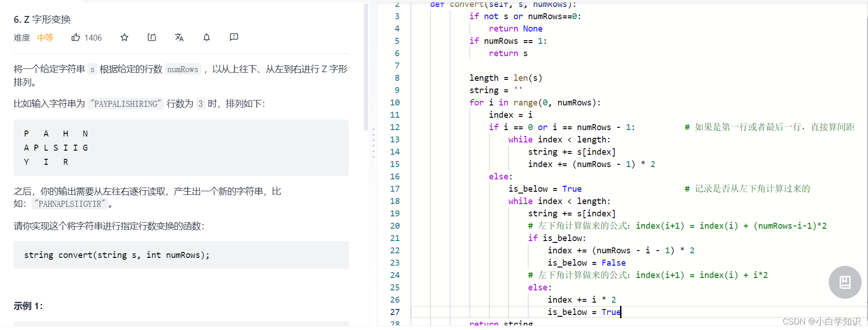
Task: Click the "PAYPALISHIRING" example string
Action: 126,104
